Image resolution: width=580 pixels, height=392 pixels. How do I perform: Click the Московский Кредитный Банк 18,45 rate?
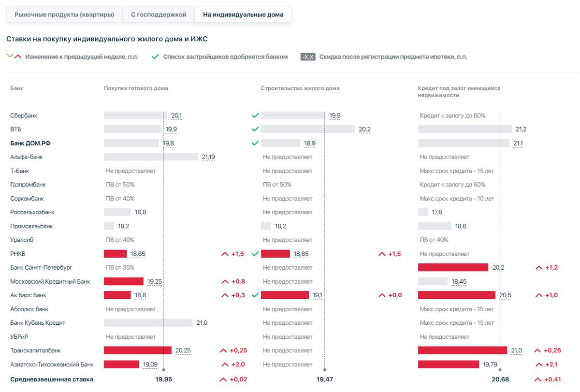[x=459, y=281]
